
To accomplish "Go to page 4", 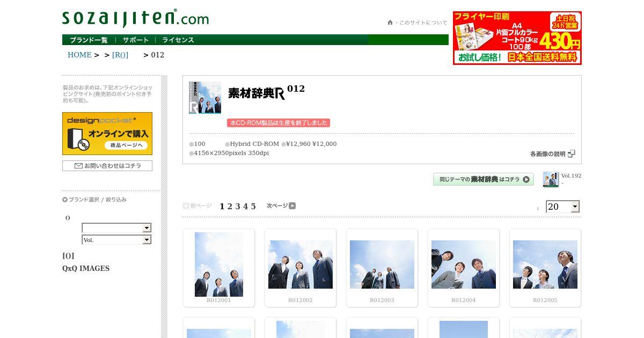I will coord(245,206).
